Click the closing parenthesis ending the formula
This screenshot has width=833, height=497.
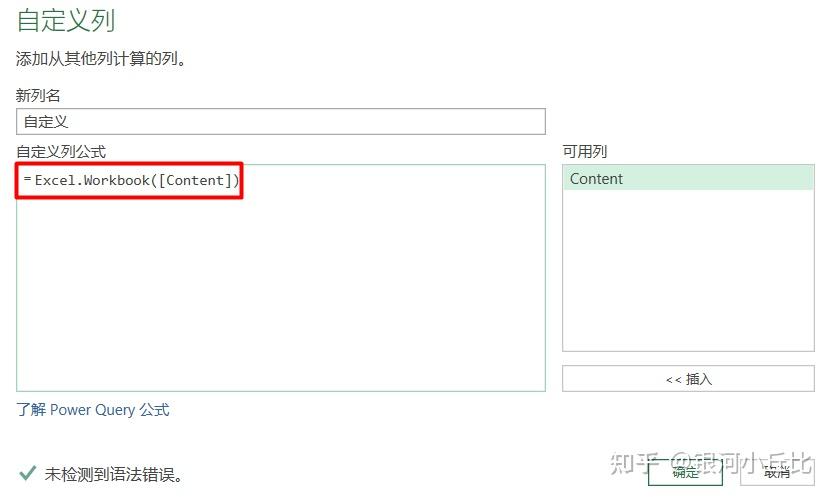(x=236, y=181)
